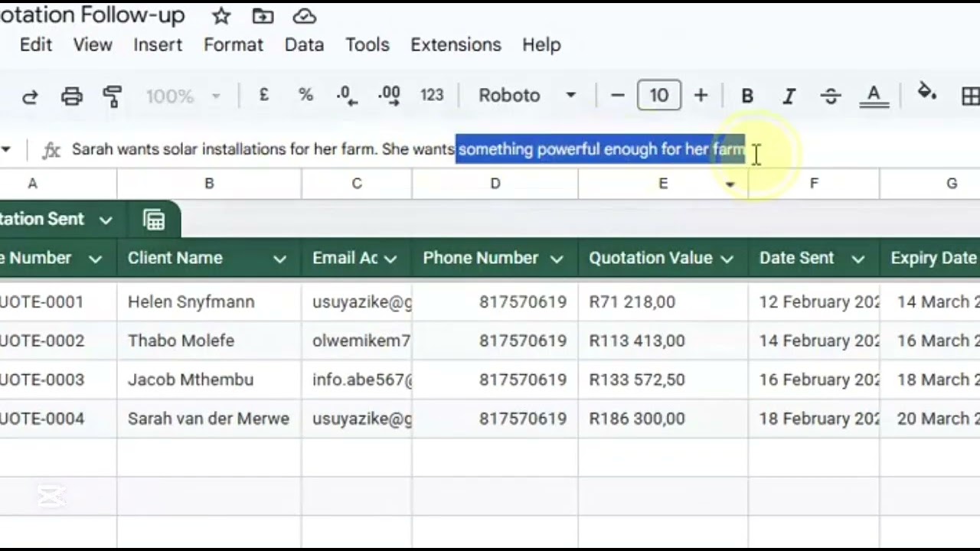Open column E header dropdown arrow
The image size is (980, 551).
point(730,184)
